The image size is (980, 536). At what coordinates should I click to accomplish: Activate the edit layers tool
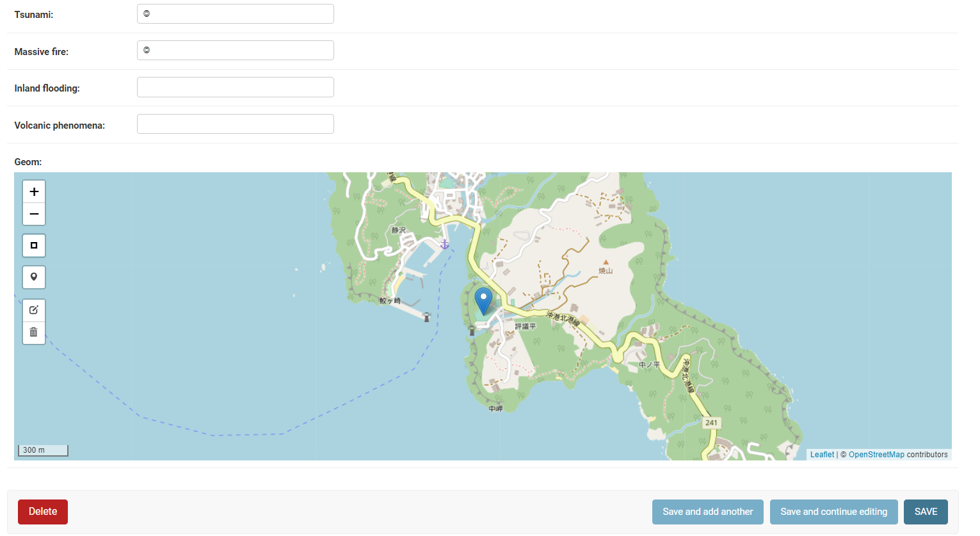[x=34, y=310]
